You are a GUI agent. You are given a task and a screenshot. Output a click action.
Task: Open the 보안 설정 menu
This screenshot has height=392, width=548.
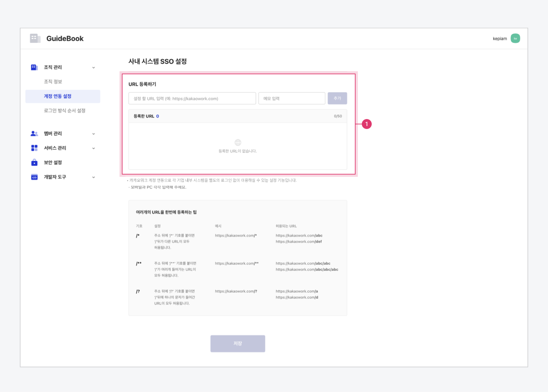[53, 162]
